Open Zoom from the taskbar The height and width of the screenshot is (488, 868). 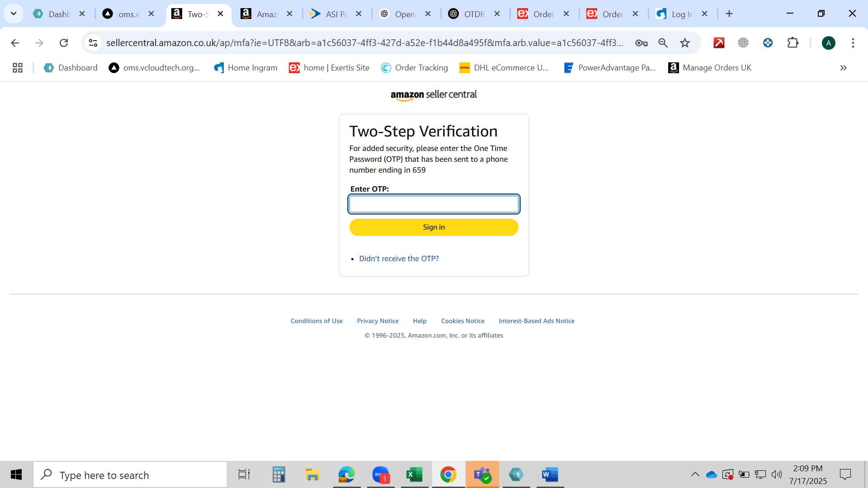point(381,475)
